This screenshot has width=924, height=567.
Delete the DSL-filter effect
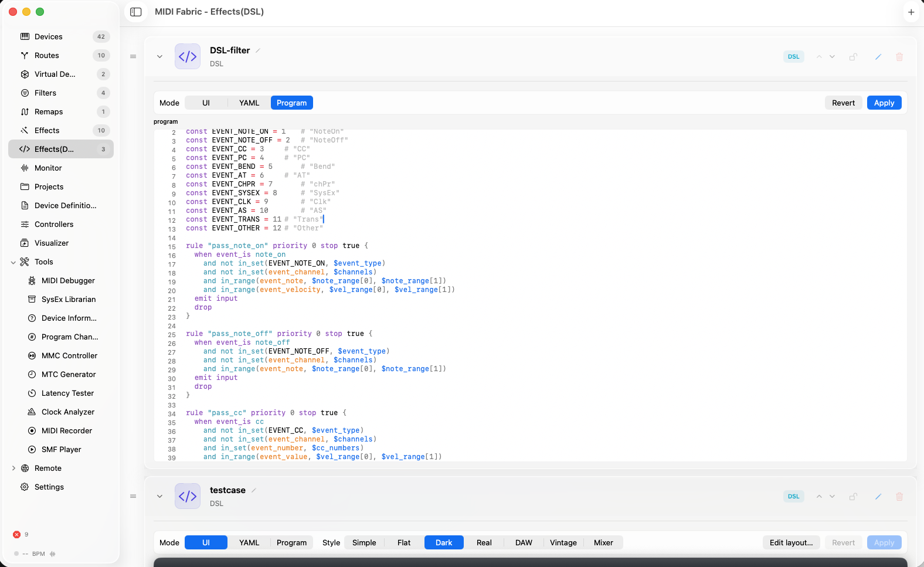tap(899, 57)
